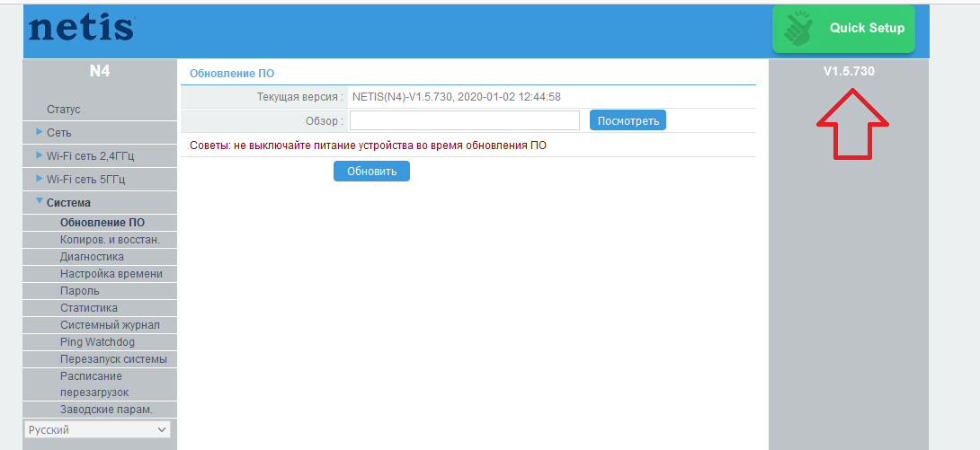Open the Пароль page

79,291
